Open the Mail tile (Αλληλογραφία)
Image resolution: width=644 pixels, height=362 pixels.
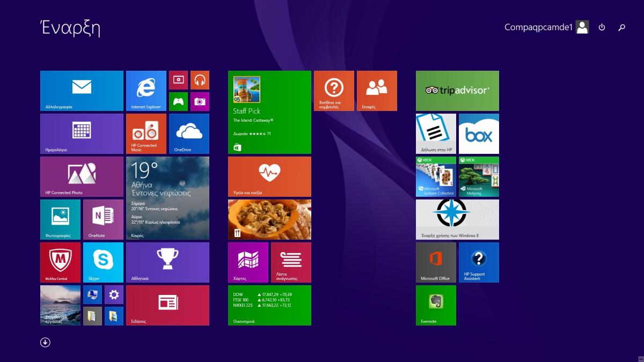click(82, 91)
